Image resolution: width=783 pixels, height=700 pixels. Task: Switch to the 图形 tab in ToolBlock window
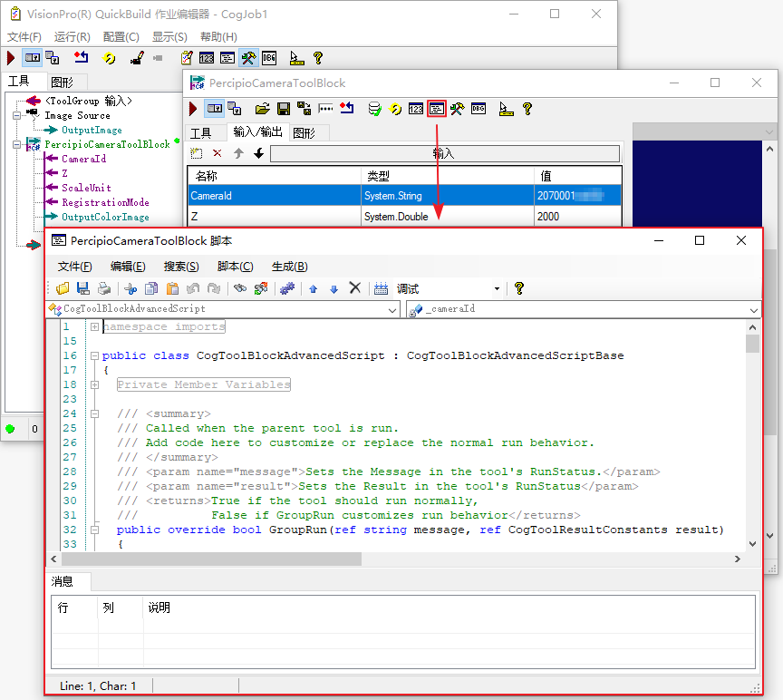(304, 133)
